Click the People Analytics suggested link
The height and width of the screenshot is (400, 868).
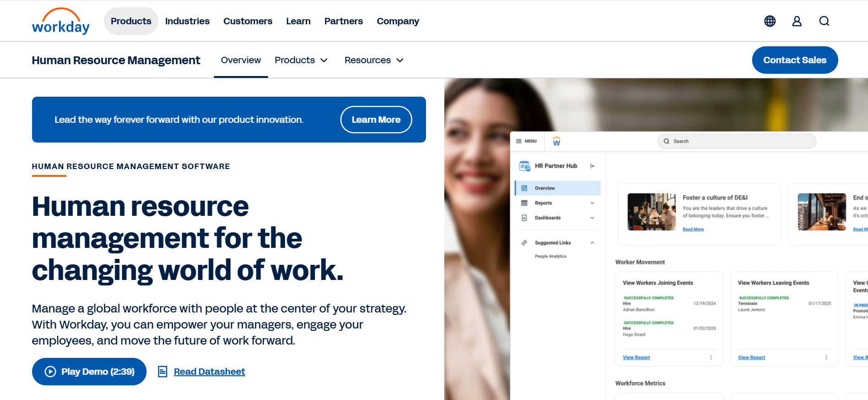551,256
